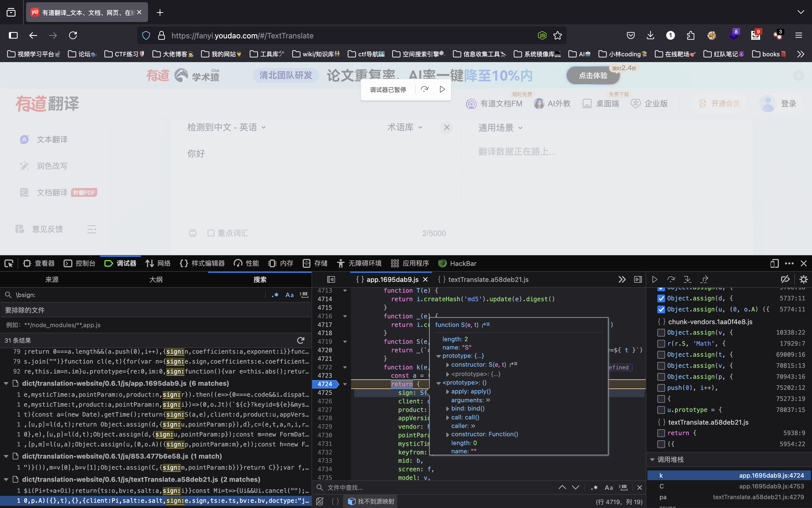This screenshot has width=812, height=508.
Task: Toggle deactivate breakpoints icon
Action: pyautogui.click(x=785, y=279)
